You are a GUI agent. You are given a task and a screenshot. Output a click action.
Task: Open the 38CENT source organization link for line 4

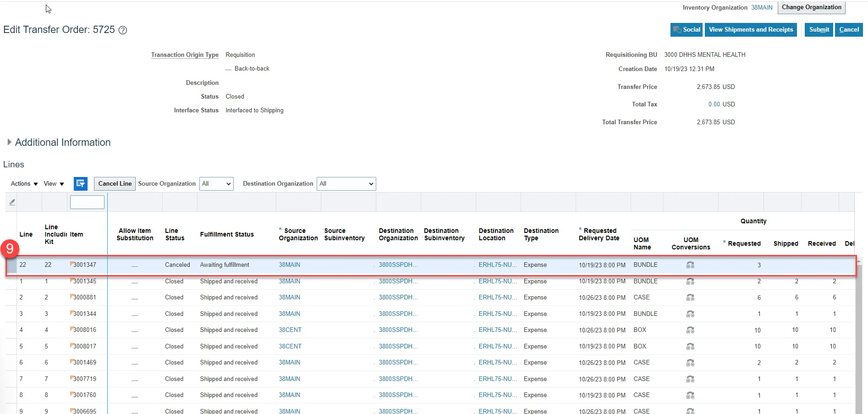click(290, 330)
